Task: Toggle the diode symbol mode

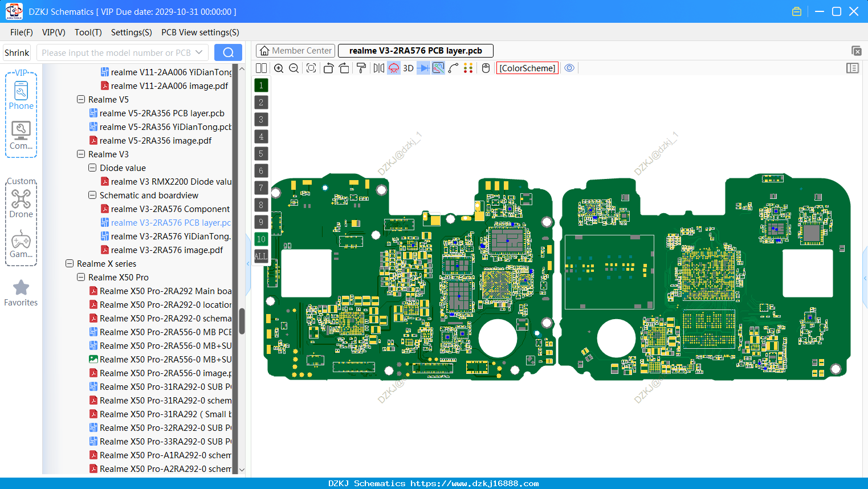Action: (x=423, y=68)
